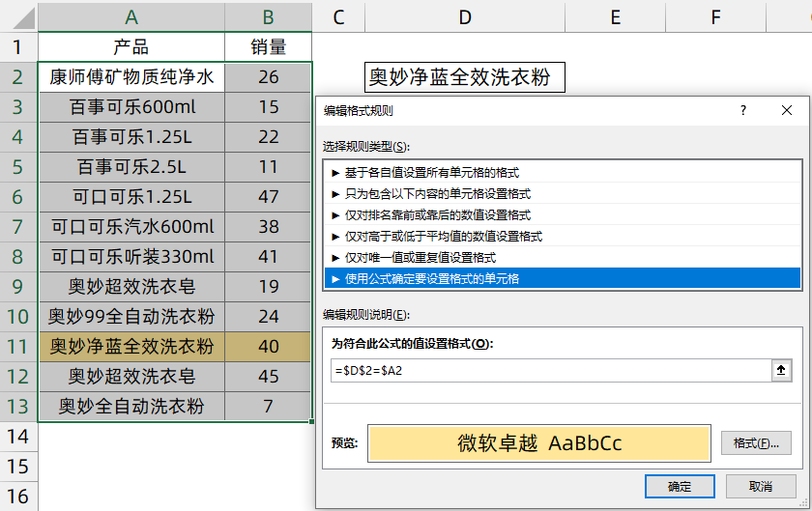Select column E header

pyautogui.click(x=615, y=17)
